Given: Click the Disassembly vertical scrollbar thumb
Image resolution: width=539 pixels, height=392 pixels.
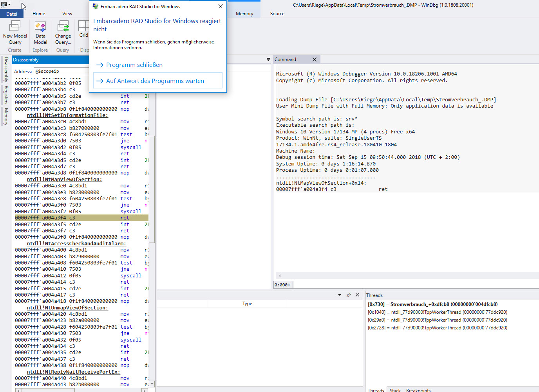Looking at the screenshot, I should pyautogui.click(x=152, y=189).
